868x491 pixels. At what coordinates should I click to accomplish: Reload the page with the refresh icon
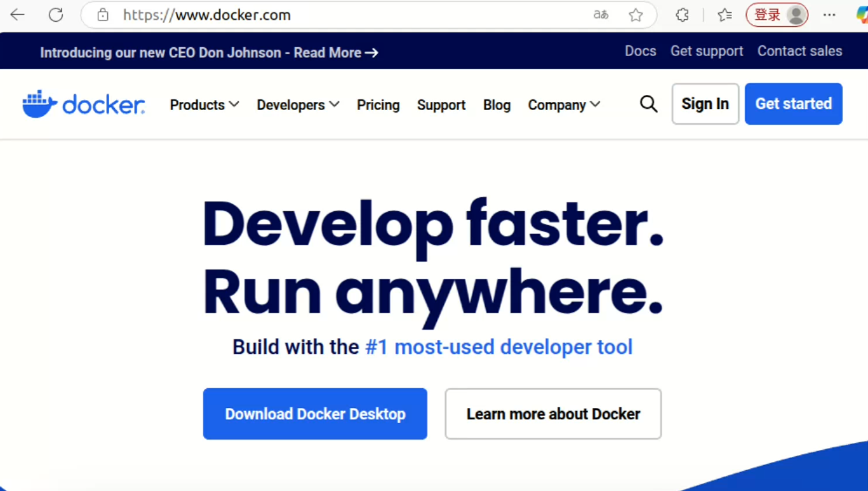pyautogui.click(x=56, y=15)
